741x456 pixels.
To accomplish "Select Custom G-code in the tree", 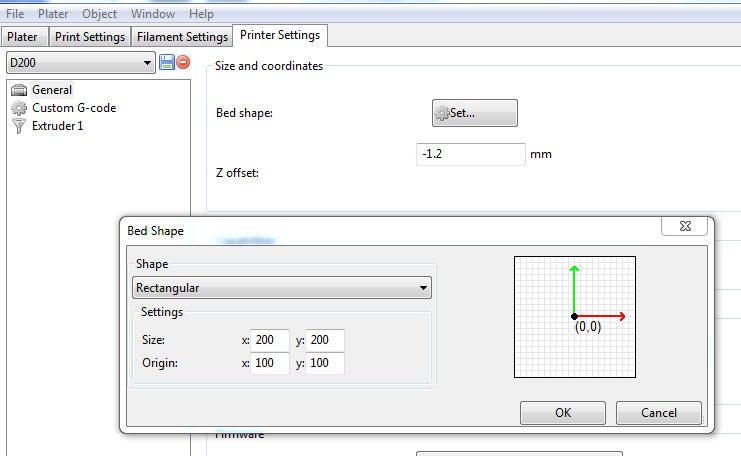I will (74, 108).
